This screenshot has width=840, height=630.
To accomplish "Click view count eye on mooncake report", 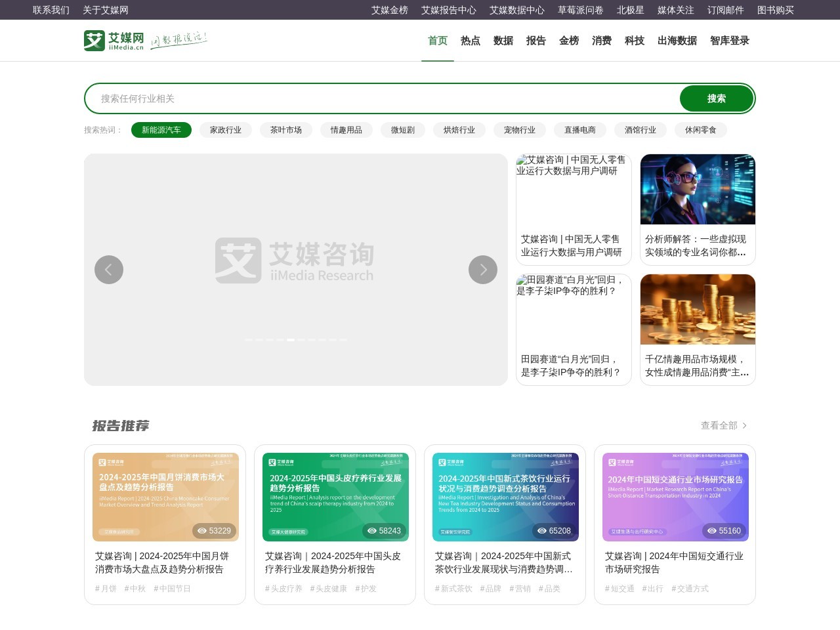I will click(202, 531).
